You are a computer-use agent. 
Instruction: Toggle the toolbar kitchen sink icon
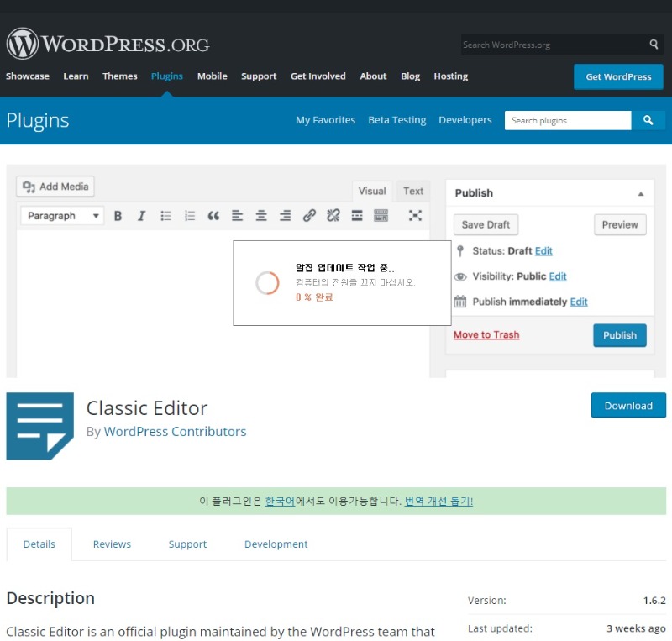pyautogui.click(x=381, y=216)
